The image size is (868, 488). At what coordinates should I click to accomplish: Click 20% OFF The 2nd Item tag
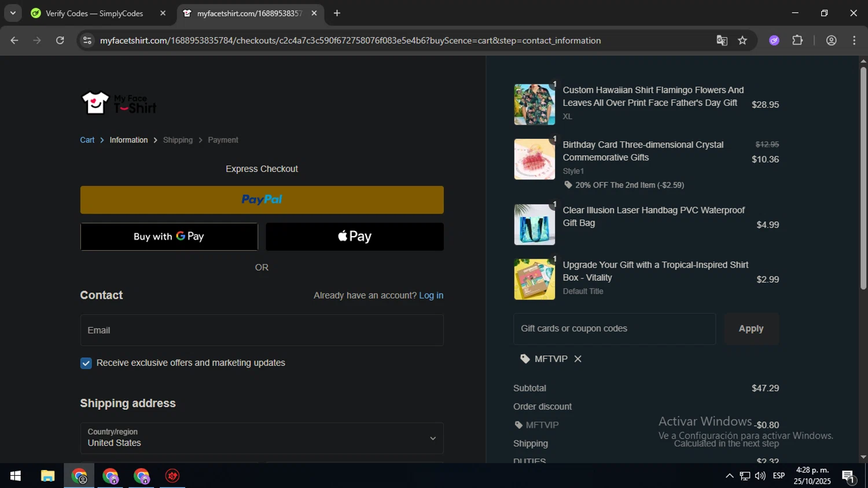click(624, 185)
